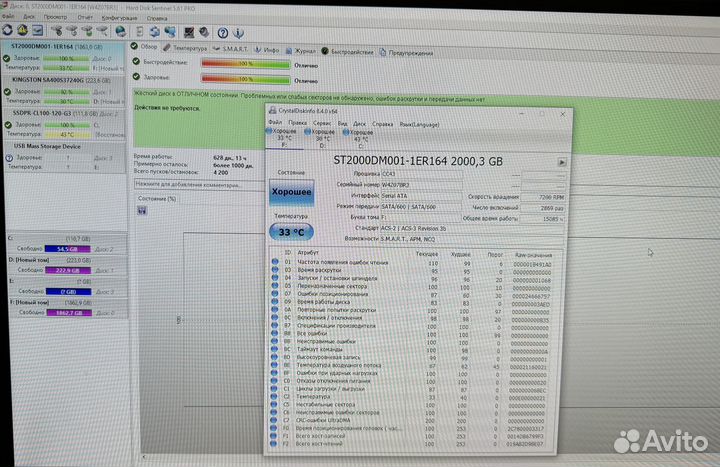The height and width of the screenshot is (467, 720).
Task: Select USB Mass Storage Device in left list
Action: click(65, 157)
